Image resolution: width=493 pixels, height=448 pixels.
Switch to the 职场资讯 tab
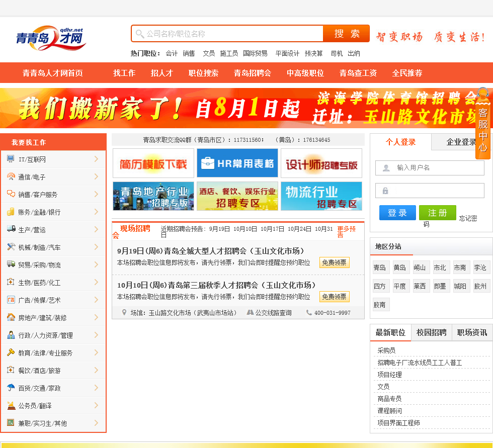tap(472, 332)
